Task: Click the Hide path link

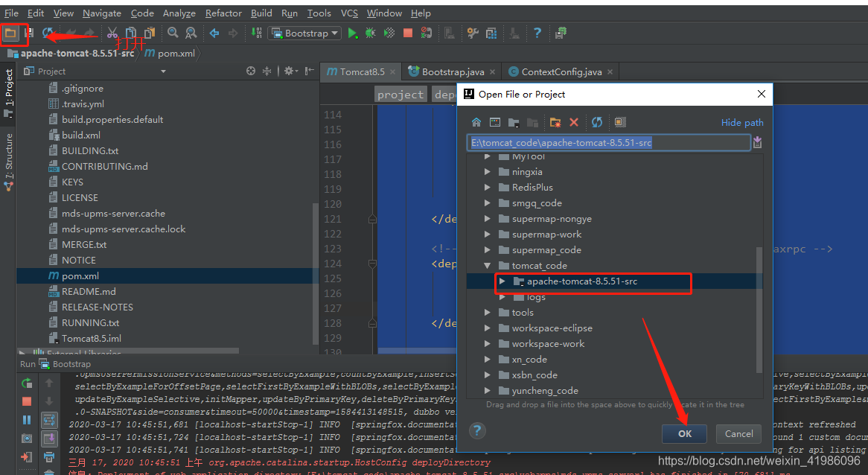Action: pyautogui.click(x=741, y=123)
